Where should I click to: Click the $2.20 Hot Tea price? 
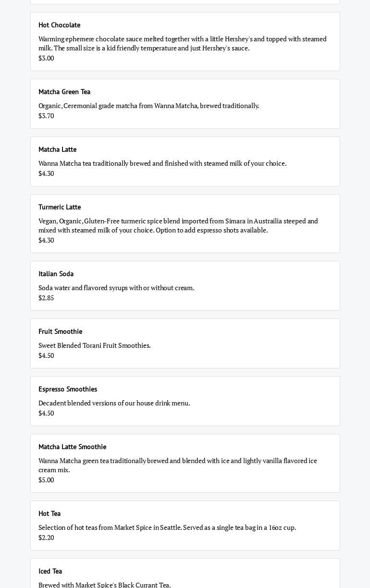coord(46,538)
